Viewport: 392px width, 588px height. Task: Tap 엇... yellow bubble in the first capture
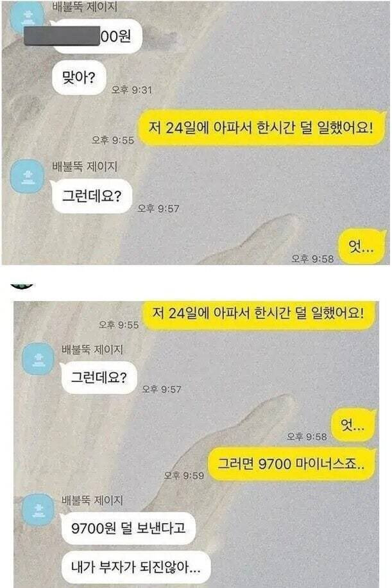click(x=362, y=246)
